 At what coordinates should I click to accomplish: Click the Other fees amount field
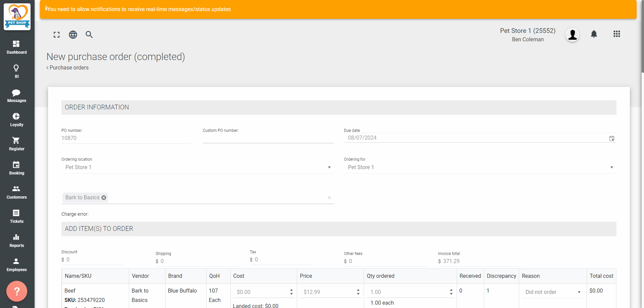point(387,261)
